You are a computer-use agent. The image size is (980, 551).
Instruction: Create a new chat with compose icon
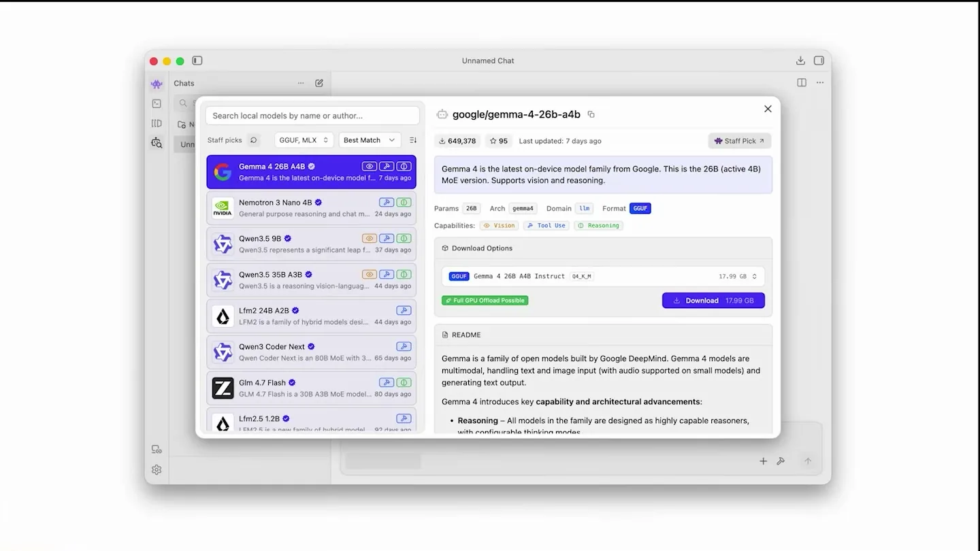[x=319, y=83]
